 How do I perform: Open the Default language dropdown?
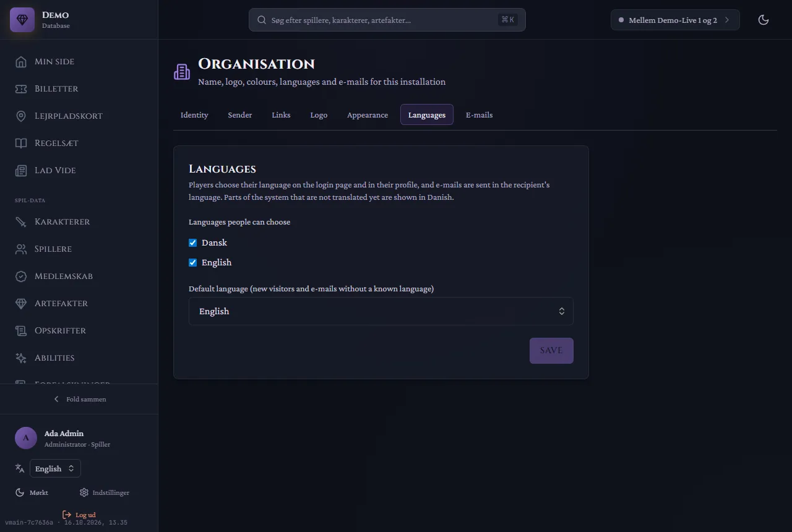(x=381, y=311)
